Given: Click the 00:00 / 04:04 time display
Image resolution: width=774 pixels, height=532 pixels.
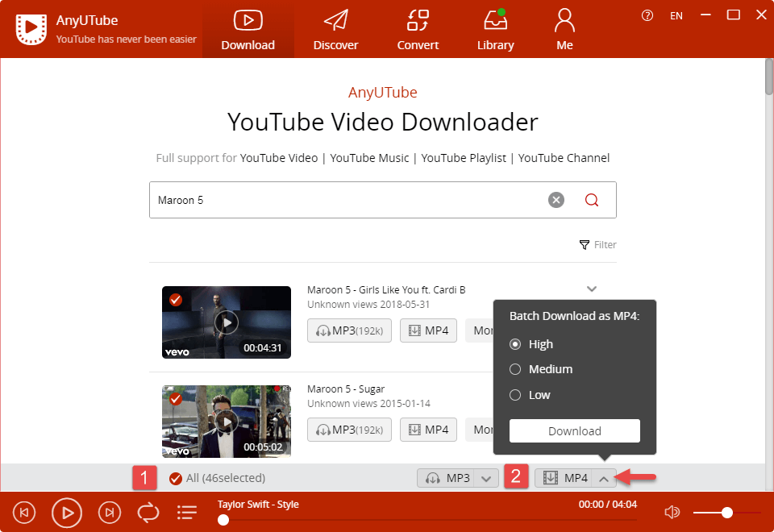Looking at the screenshot, I should [608, 505].
